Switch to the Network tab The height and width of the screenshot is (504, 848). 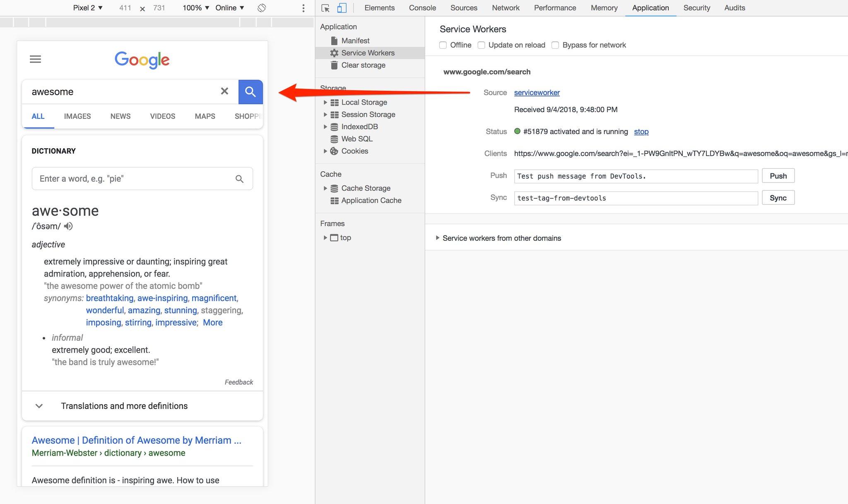pos(506,8)
